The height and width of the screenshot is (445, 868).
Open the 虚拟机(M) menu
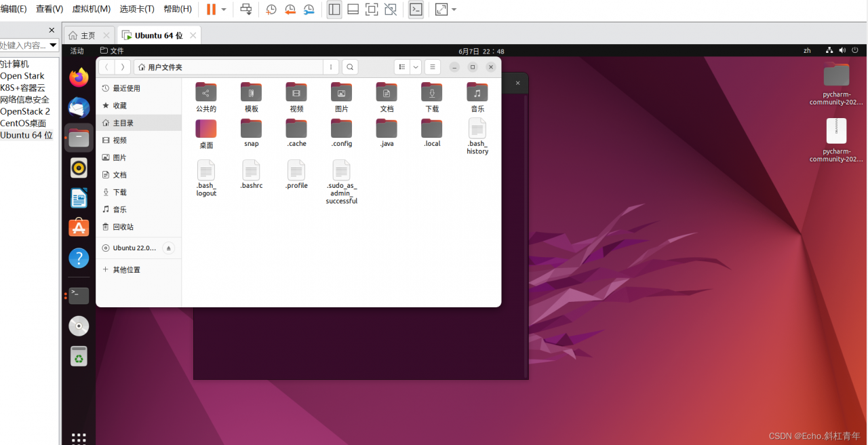(91, 9)
